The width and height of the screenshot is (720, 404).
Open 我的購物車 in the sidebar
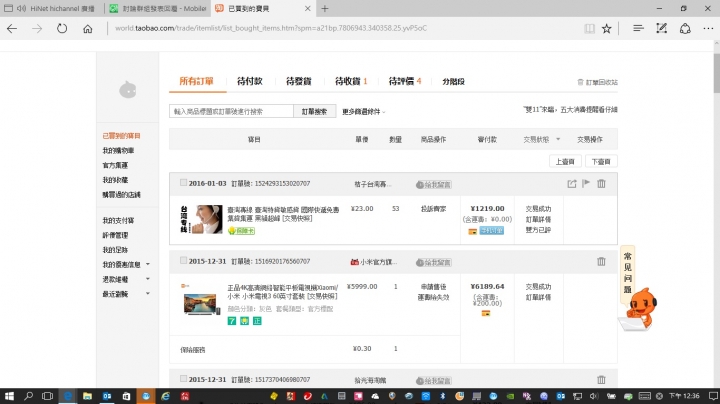(118, 151)
